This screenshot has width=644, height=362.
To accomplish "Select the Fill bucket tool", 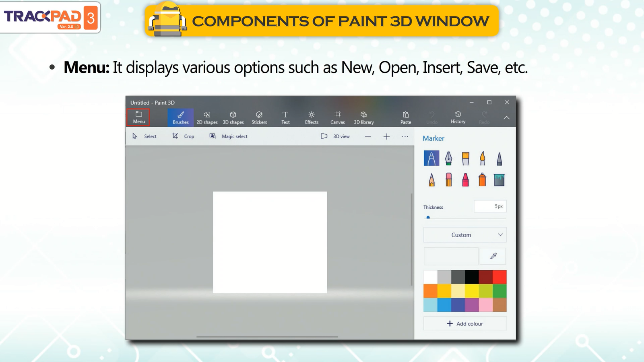I will click(x=500, y=179).
